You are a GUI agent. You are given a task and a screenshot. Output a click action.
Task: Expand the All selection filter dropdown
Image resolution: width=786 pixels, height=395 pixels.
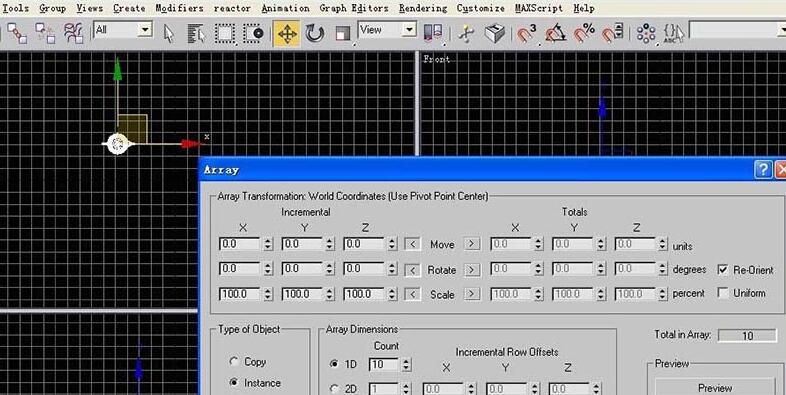click(x=123, y=30)
